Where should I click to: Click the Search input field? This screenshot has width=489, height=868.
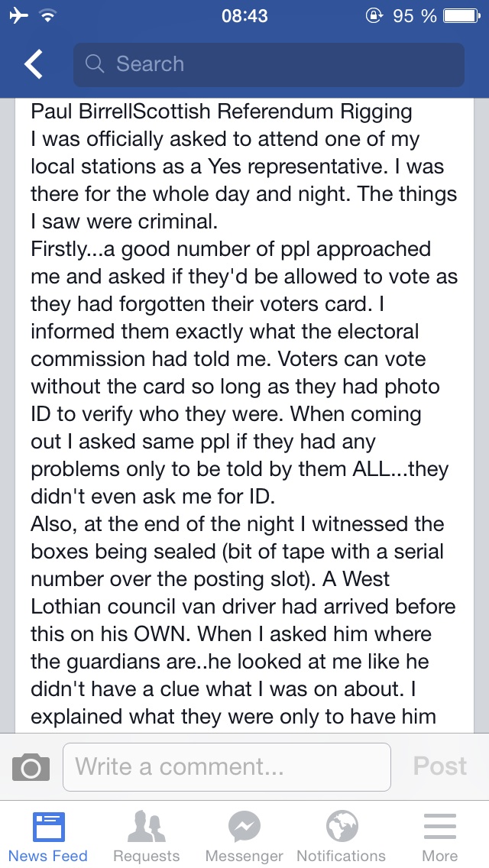[269, 65]
